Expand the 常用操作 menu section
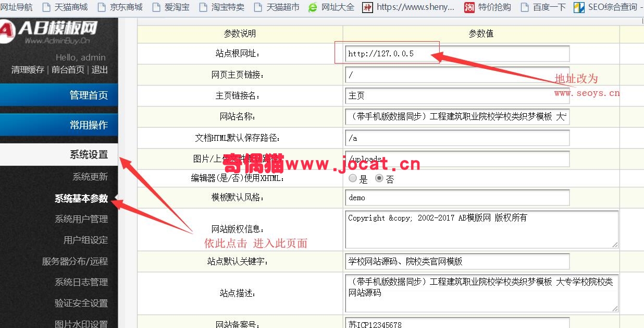The image size is (644, 328). tap(59, 125)
